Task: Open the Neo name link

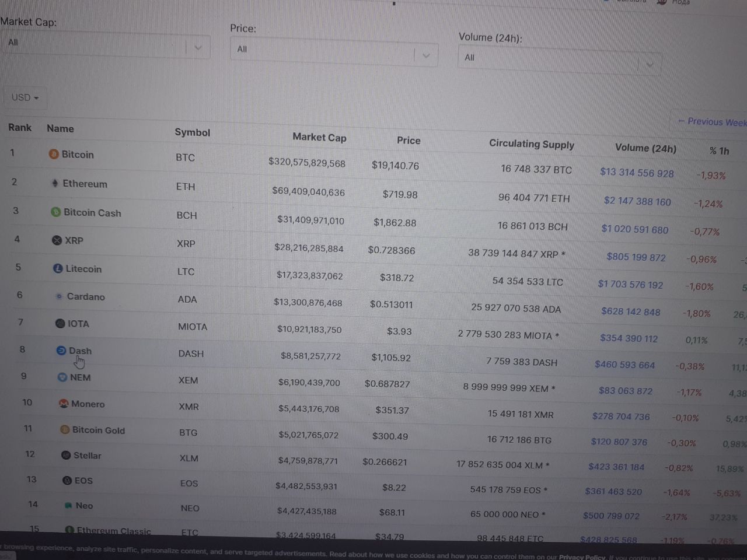Action: [x=84, y=506]
